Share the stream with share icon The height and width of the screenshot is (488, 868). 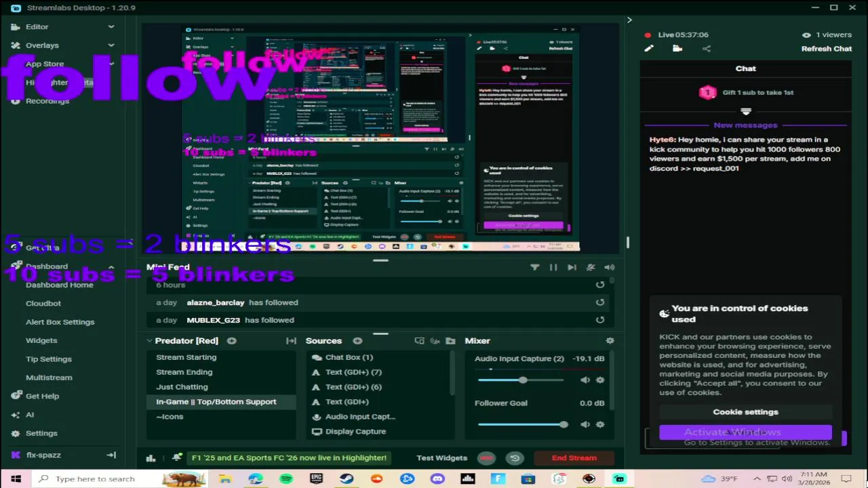pyautogui.click(x=707, y=48)
